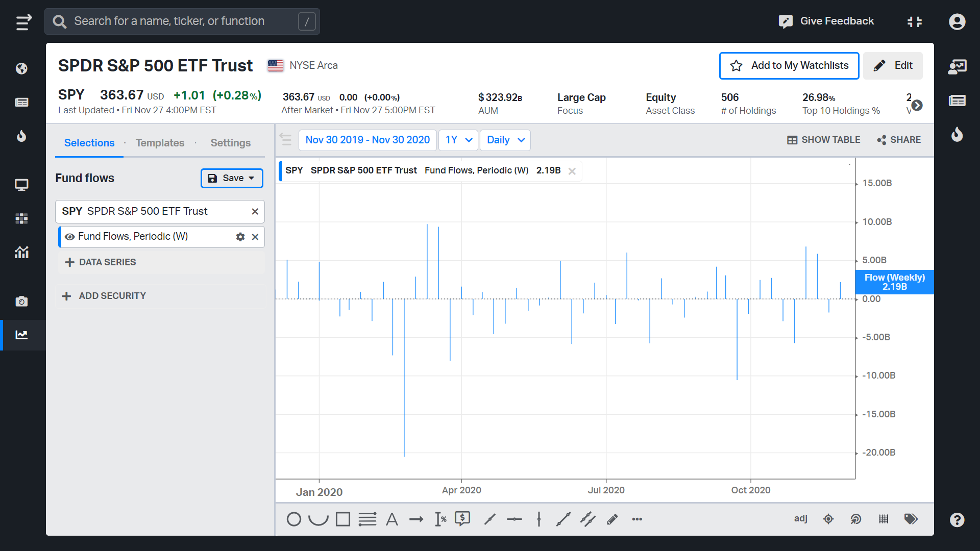Viewport: 980px width, 551px height.
Task: Click the SHOW TABLE button
Action: [823, 140]
